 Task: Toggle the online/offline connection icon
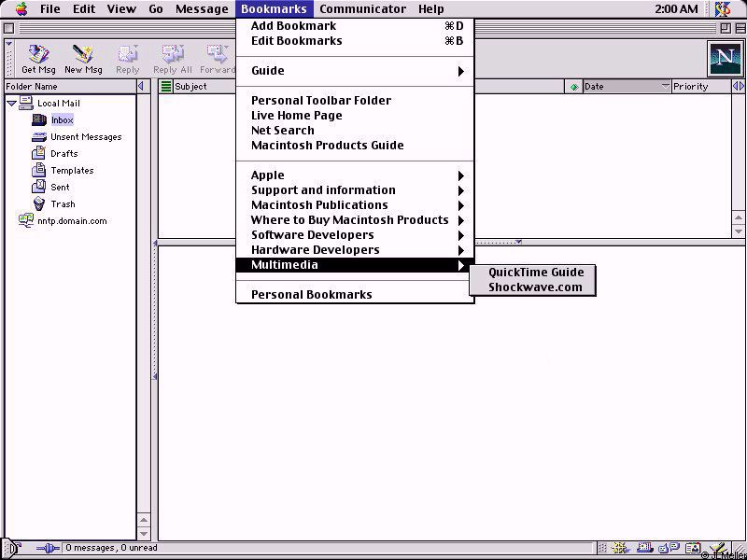46,549
